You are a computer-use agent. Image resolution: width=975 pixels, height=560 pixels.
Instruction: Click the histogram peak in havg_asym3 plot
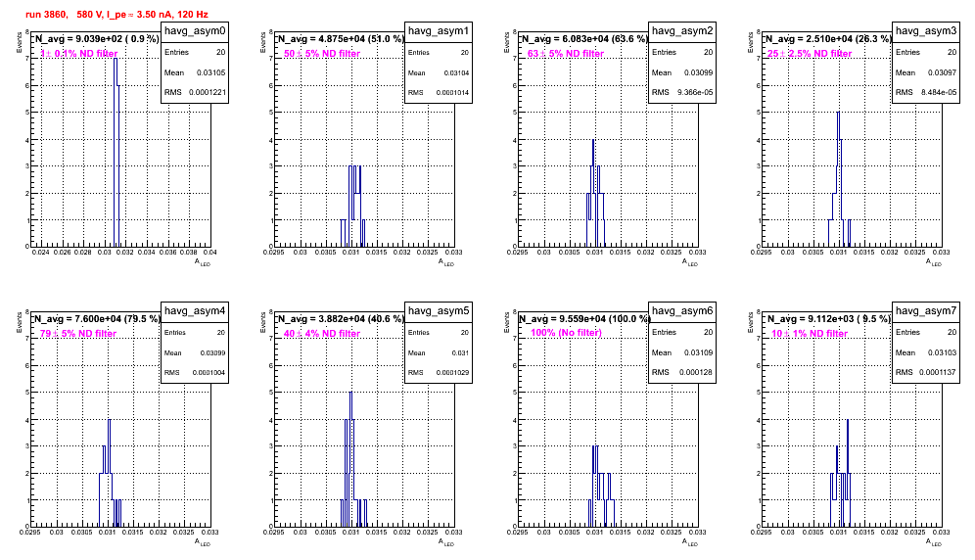tap(838, 112)
